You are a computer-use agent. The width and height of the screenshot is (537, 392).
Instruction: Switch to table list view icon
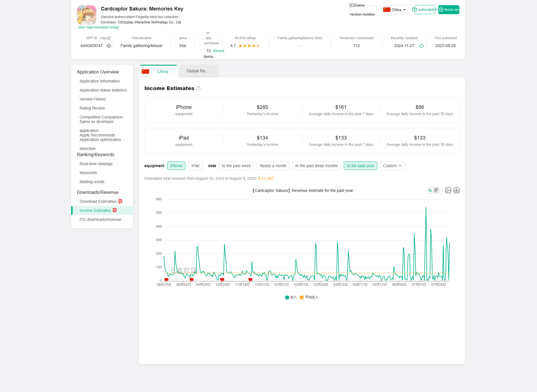pyautogui.click(x=436, y=190)
